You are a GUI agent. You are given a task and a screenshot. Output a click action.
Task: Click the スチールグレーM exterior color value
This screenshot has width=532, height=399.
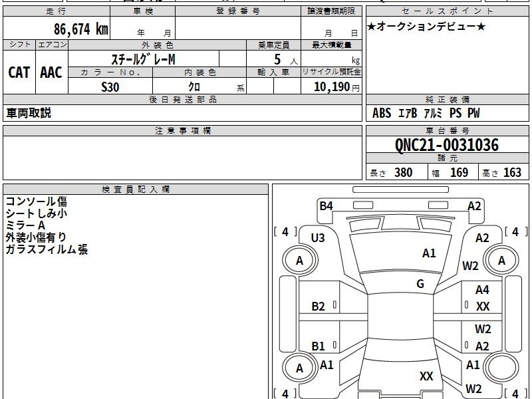143,59
